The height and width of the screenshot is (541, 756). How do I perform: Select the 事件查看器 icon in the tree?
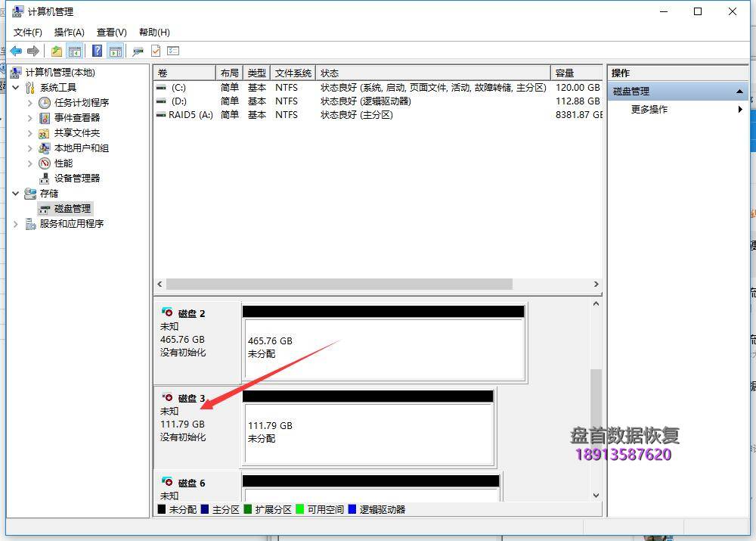pyautogui.click(x=45, y=117)
